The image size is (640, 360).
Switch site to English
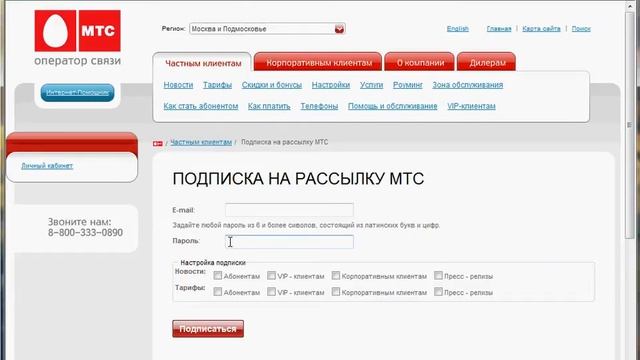click(458, 29)
